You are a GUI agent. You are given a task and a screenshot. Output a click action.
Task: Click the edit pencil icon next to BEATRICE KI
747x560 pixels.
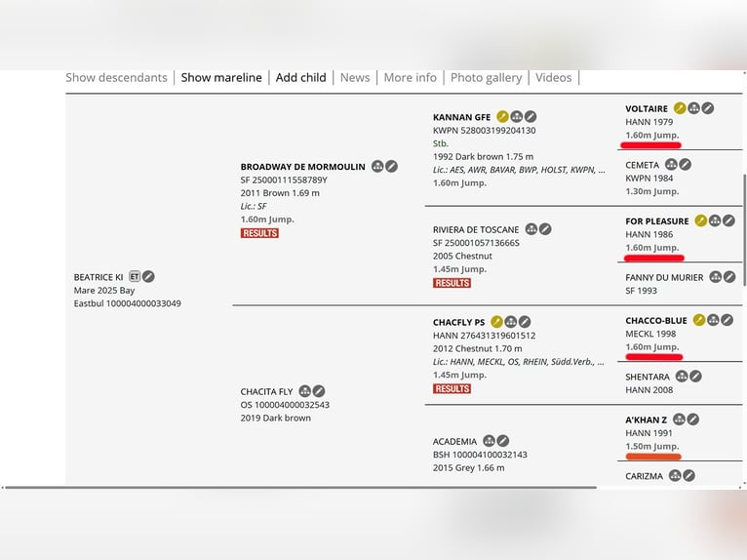click(x=149, y=277)
